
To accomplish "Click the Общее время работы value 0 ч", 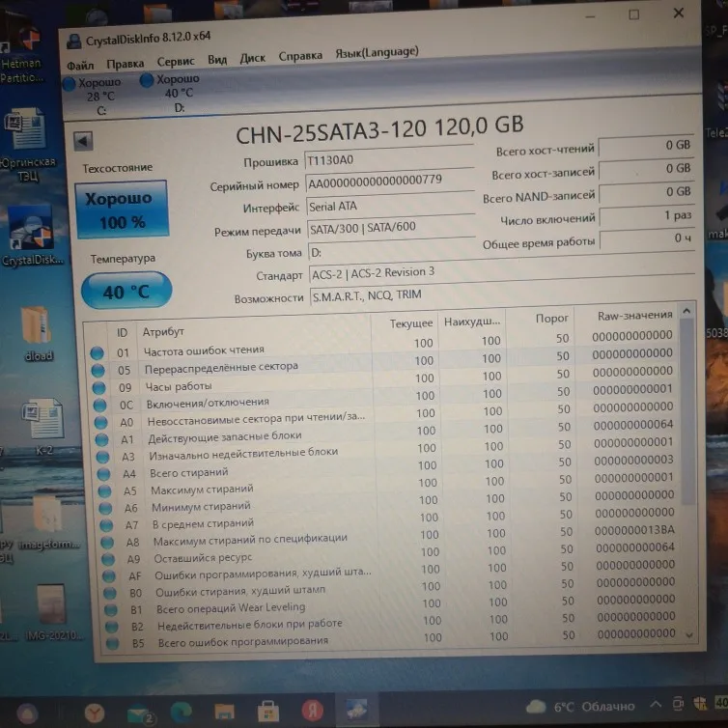I will tap(647, 238).
